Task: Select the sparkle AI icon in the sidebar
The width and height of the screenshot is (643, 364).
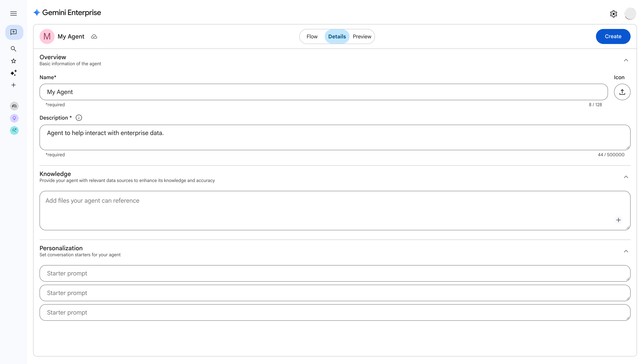Action: tap(14, 73)
